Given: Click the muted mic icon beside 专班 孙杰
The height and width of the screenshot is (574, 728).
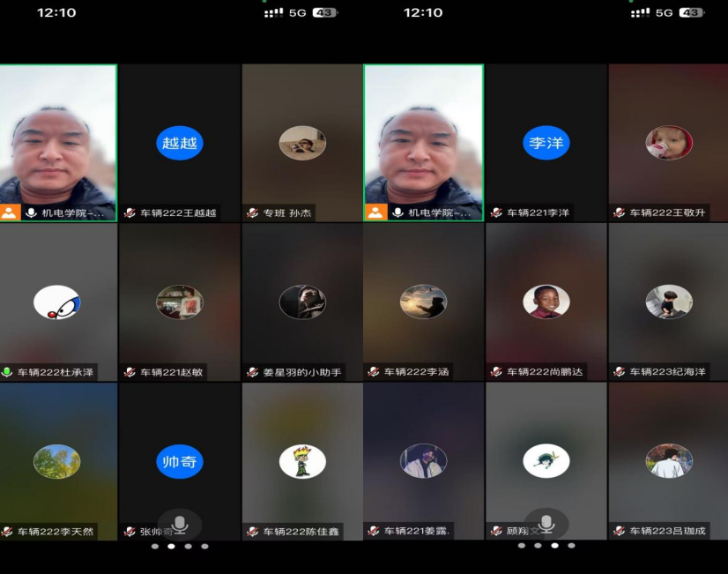Looking at the screenshot, I should (254, 212).
